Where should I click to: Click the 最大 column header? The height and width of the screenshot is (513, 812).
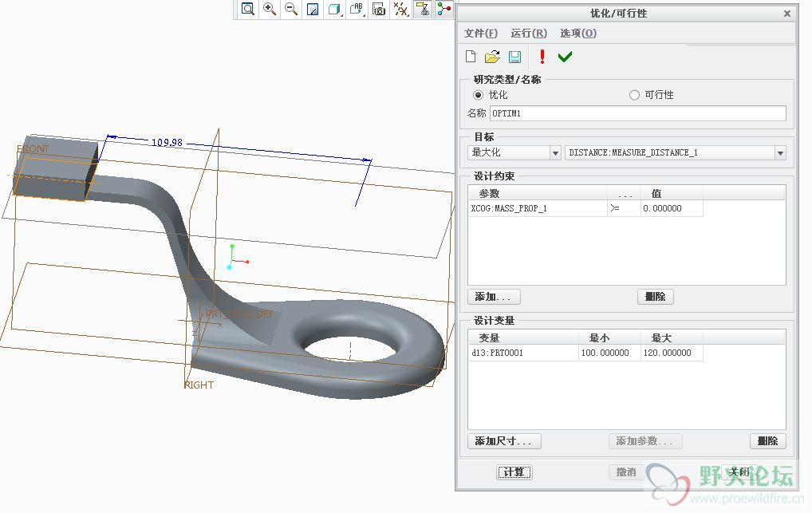[672, 337]
